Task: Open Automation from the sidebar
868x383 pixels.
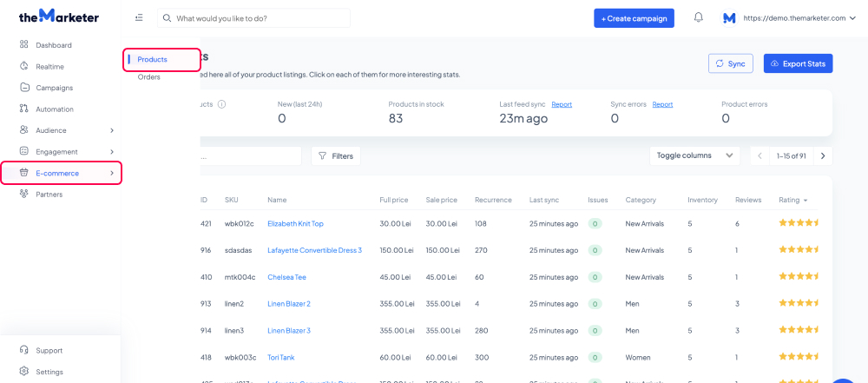Action: coord(55,109)
